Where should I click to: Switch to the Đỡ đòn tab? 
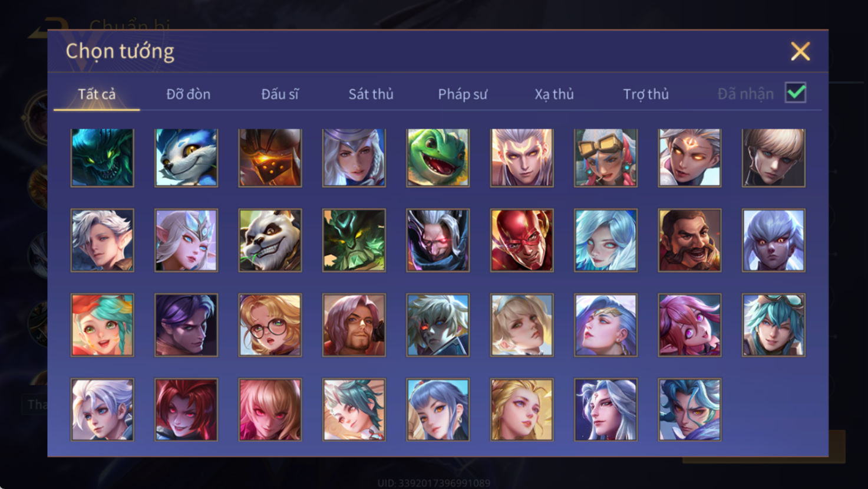(189, 94)
